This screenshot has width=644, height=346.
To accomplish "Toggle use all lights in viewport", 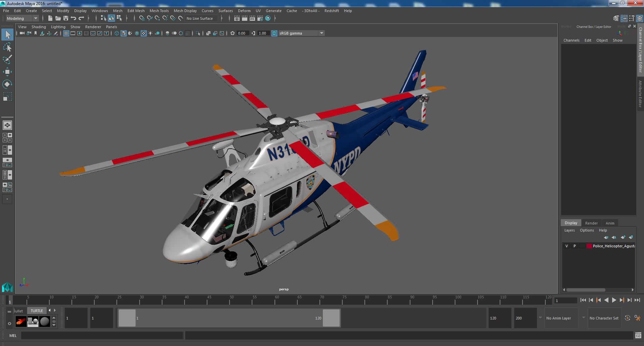I will (150, 33).
